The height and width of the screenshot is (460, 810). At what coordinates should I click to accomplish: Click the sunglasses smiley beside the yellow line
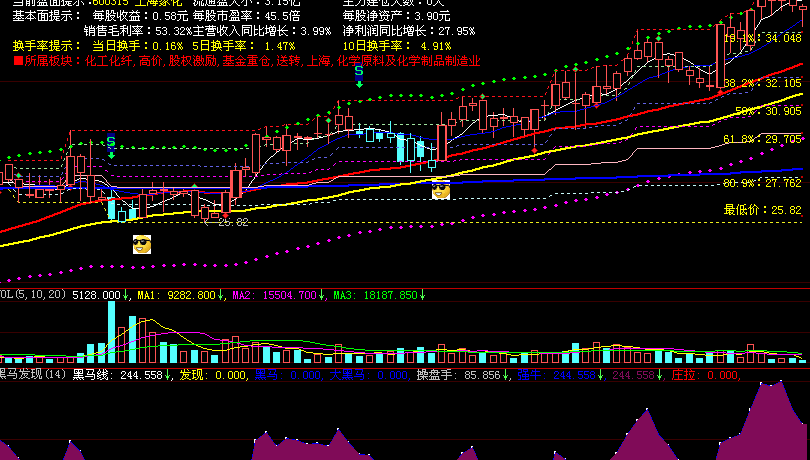(x=441, y=190)
